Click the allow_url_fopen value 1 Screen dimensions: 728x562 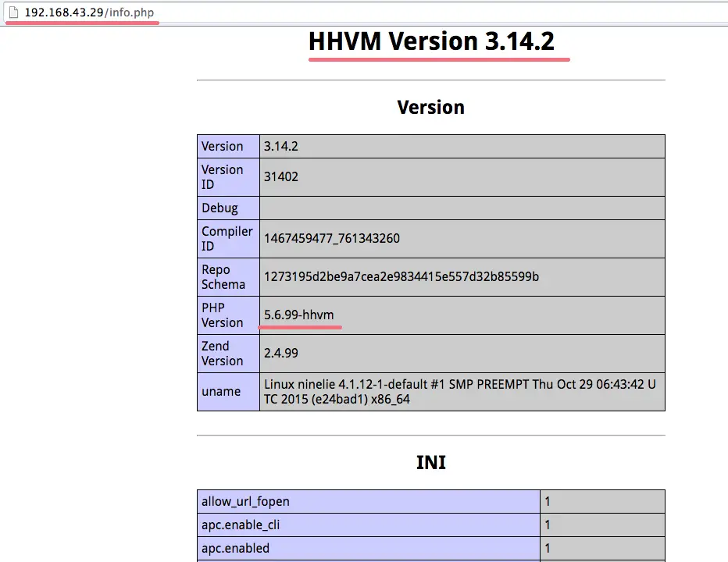pyautogui.click(x=548, y=501)
